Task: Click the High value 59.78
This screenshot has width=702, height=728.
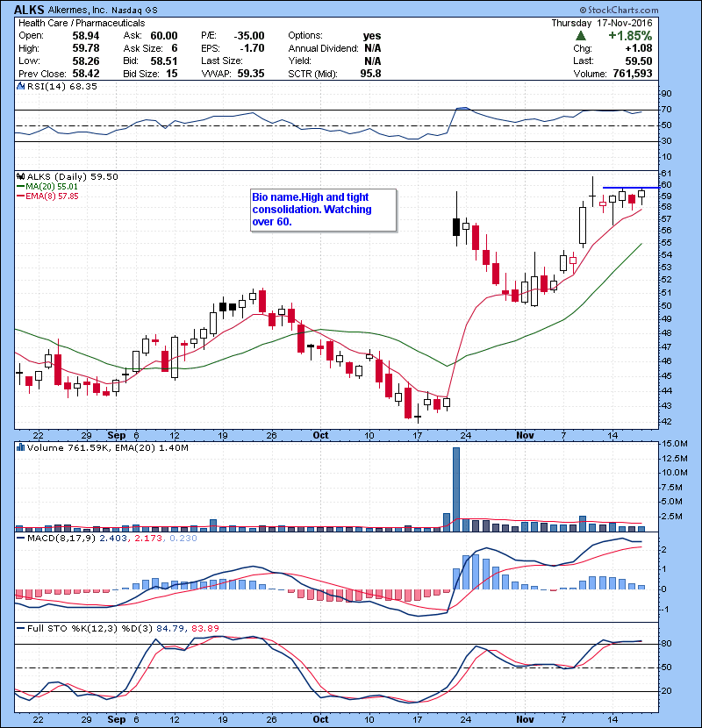Action: (86, 48)
